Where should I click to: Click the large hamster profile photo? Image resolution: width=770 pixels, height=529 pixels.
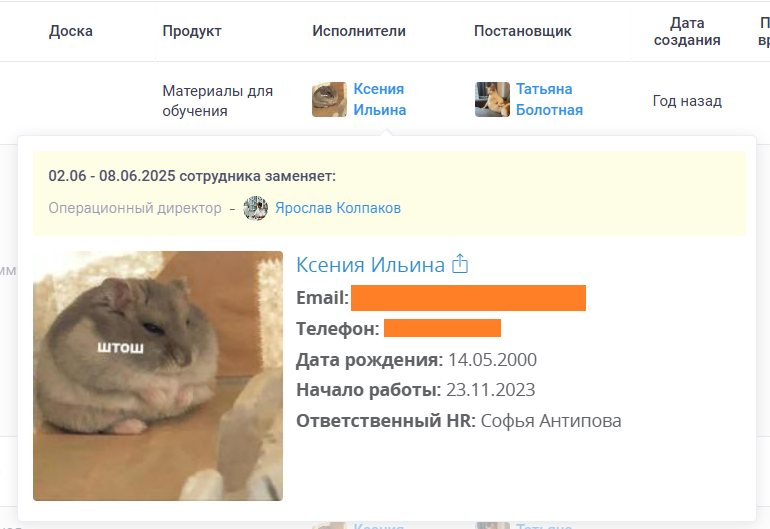pos(158,376)
